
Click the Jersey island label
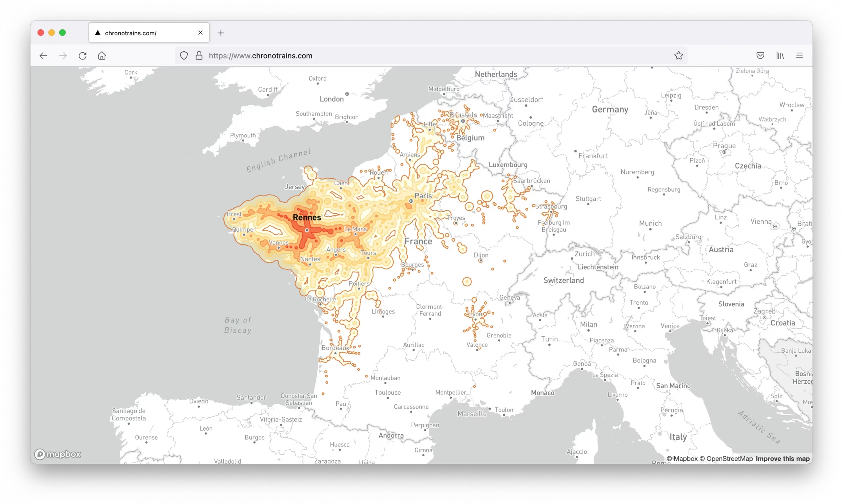(294, 187)
